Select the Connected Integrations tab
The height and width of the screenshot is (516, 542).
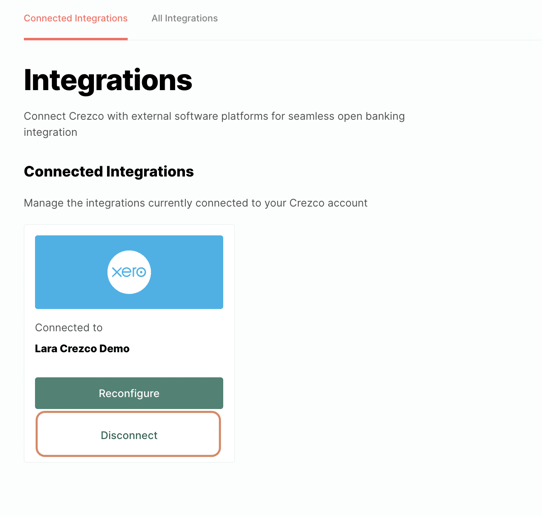click(x=76, y=18)
